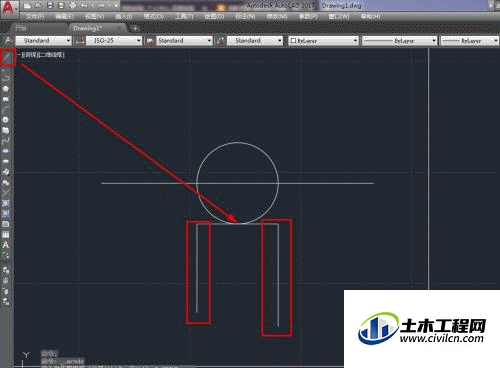Select the Hatch tool in draw toolbar

[x=6, y=203]
